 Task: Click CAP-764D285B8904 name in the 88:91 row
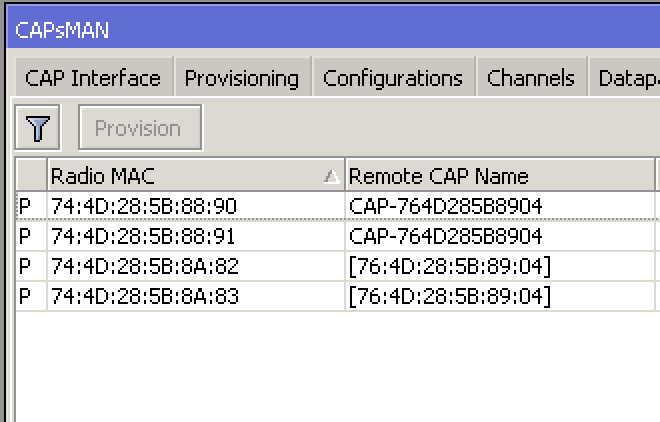pos(445,236)
